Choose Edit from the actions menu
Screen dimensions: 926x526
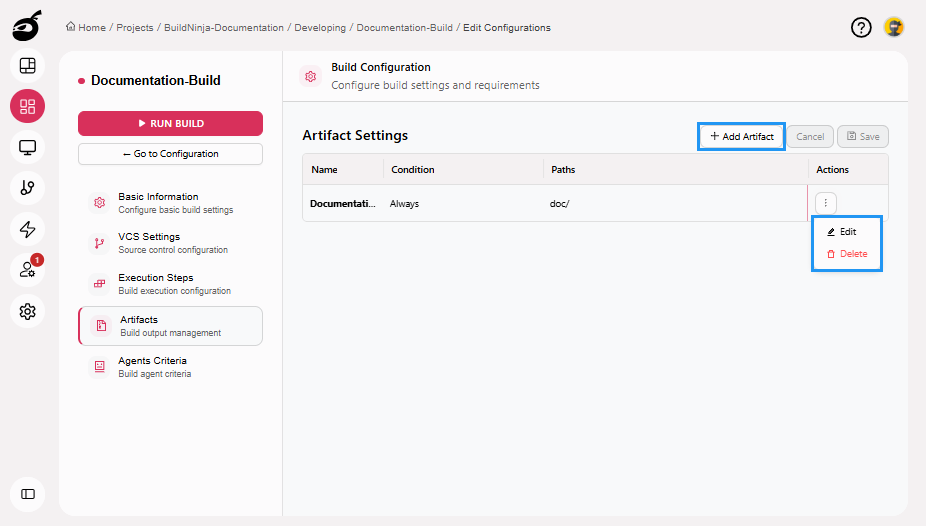tap(842, 232)
